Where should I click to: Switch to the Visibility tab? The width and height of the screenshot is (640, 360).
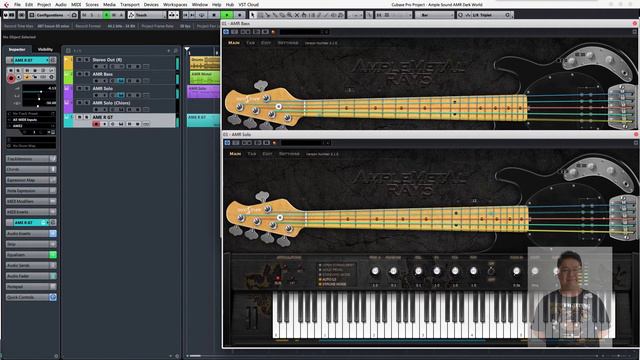[x=45, y=49]
